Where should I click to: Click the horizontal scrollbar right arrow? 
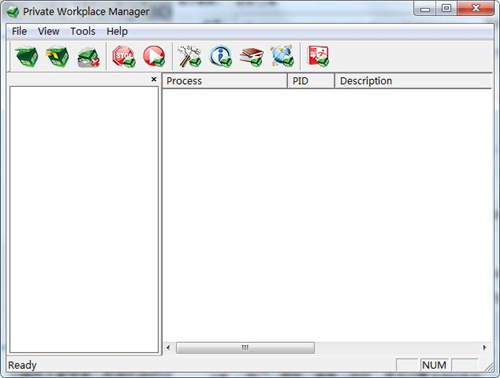pos(485,348)
